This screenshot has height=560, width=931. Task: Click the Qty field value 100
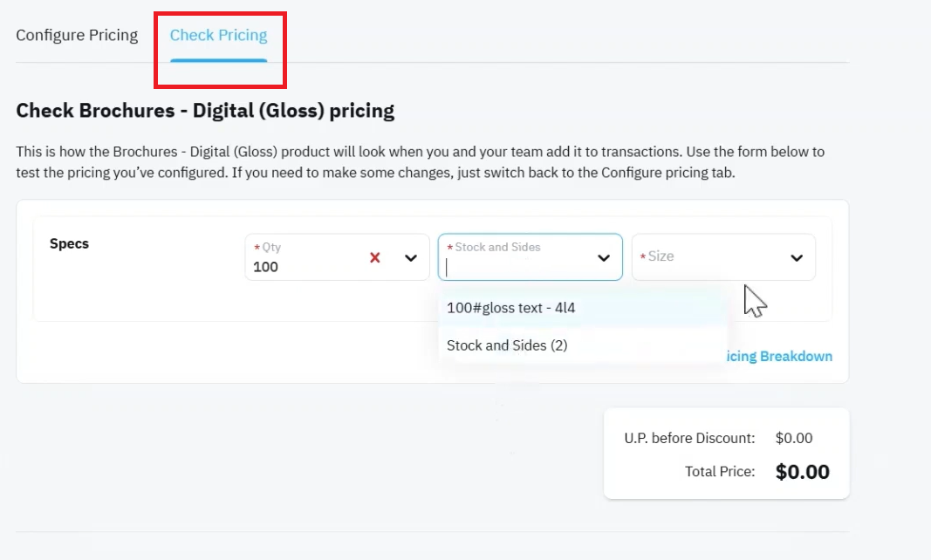[265, 267]
